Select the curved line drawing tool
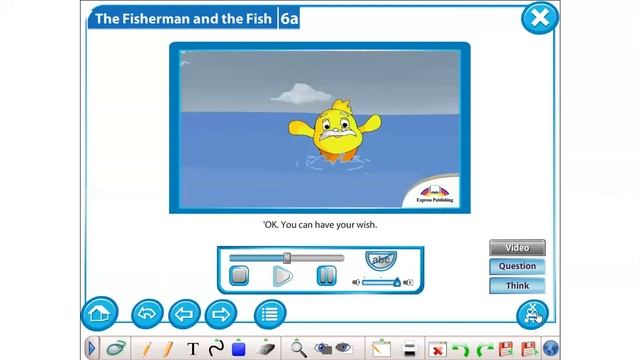 pyautogui.click(x=216, y=349)
